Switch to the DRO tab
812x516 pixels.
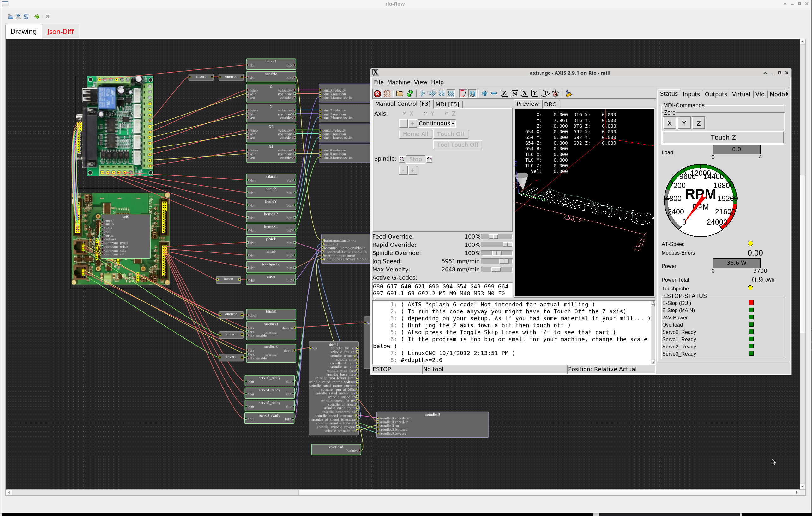[550, 104]
